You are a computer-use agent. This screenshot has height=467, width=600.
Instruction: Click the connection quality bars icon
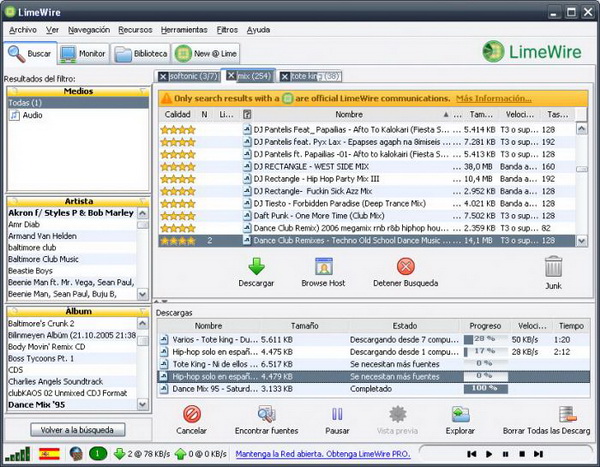pyautogui.click(x=18, y=454)
